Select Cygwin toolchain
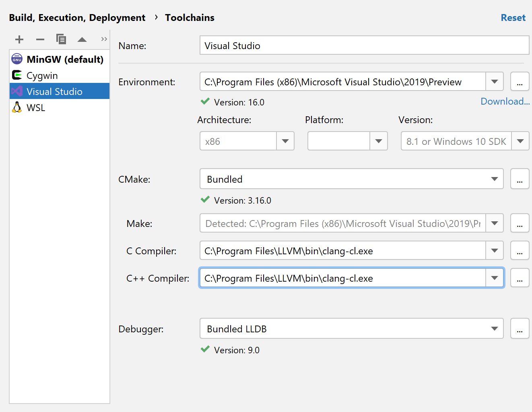This screenshot has width=532, height=412. pyautogui.click(x=60, y=75)
